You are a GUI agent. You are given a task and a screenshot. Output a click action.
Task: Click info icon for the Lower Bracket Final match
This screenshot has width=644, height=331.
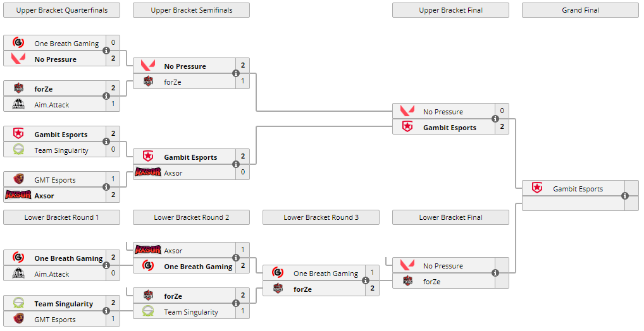[x=495, y=274]
